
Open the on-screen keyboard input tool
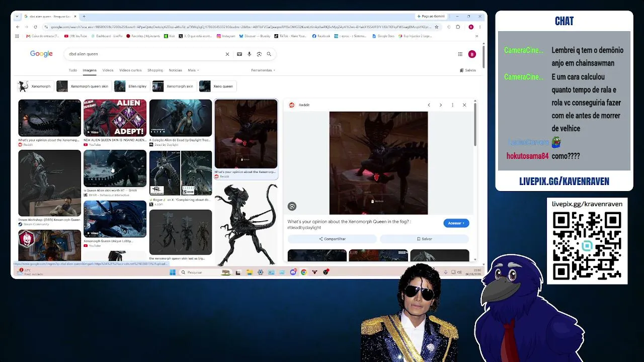point(239,54)
